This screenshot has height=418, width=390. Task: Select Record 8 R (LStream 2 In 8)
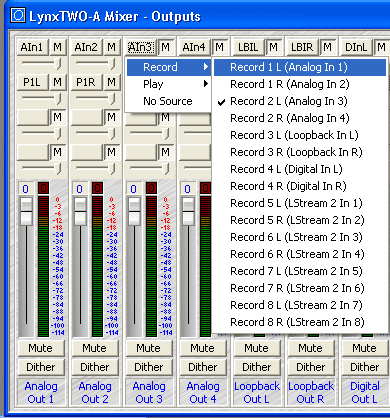tap(300, 322)
